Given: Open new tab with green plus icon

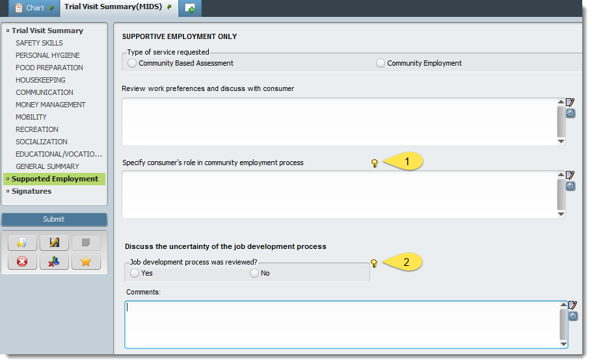Looking at the screenshot, I should coord(190,8).
